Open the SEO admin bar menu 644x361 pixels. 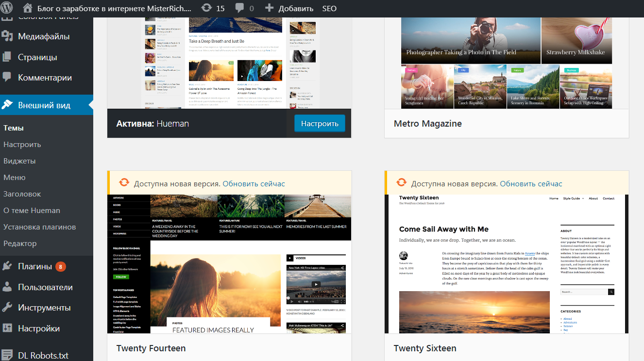point(329,9)
